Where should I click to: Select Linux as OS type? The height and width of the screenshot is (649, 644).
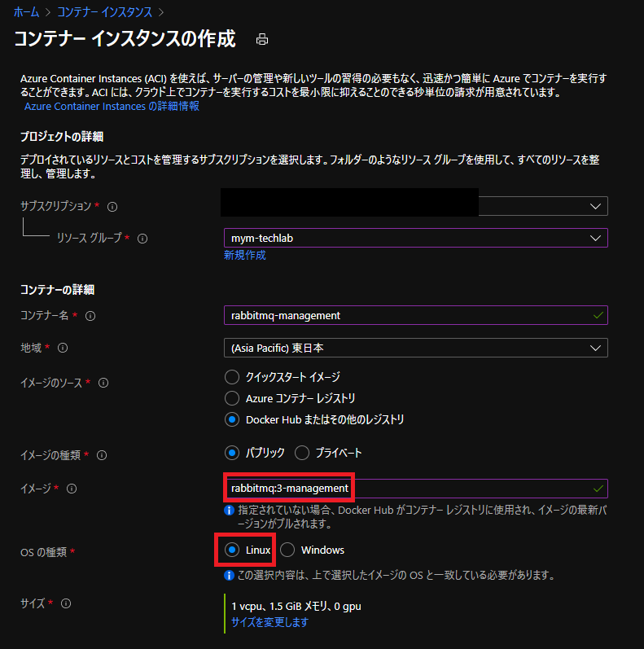click(232, 550)
